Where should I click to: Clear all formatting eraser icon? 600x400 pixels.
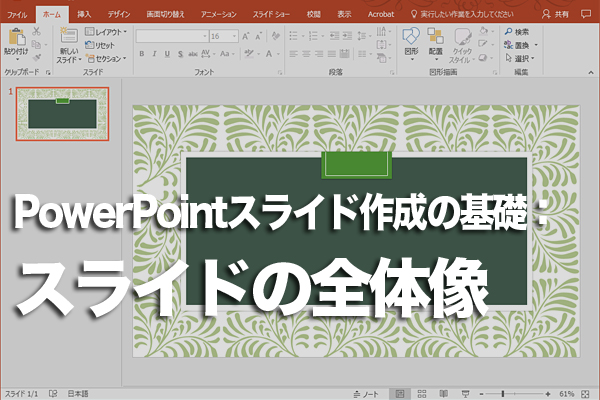[x=276, y=36]
